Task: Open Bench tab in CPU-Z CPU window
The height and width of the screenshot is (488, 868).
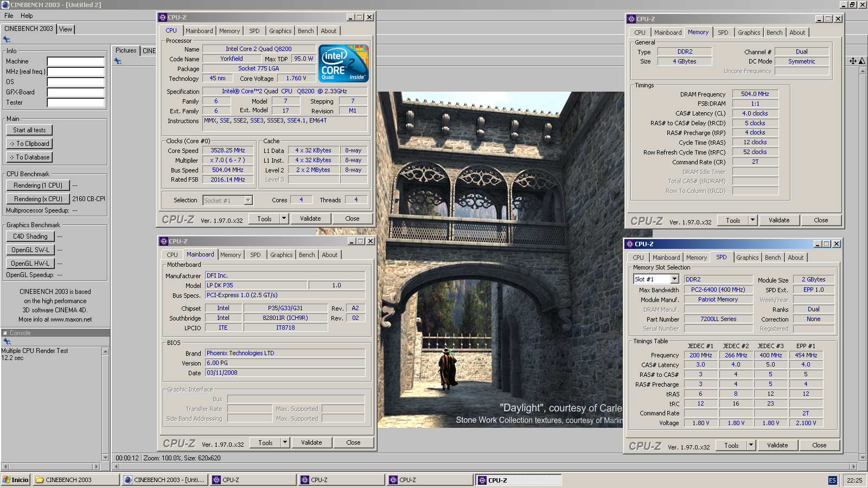Action: tap(306, 31)
